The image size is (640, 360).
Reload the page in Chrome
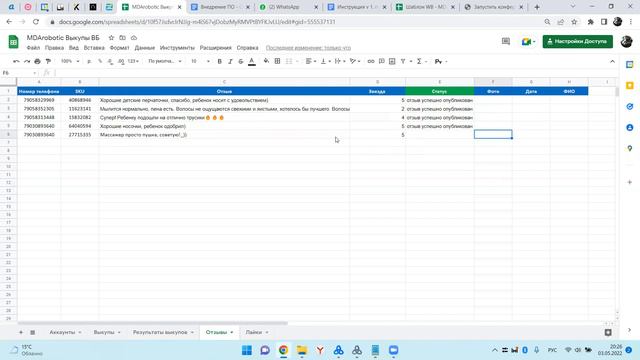point(36,22)
